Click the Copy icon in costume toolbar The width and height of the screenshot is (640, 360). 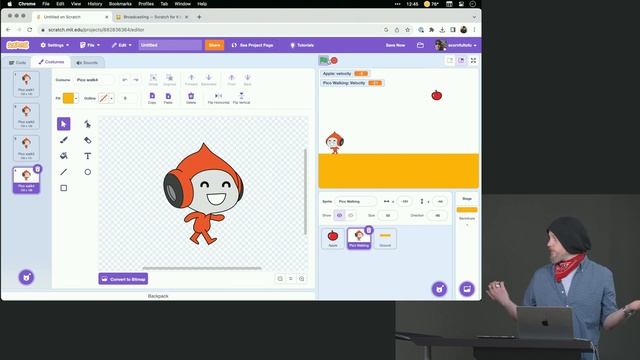coord(152,98)
